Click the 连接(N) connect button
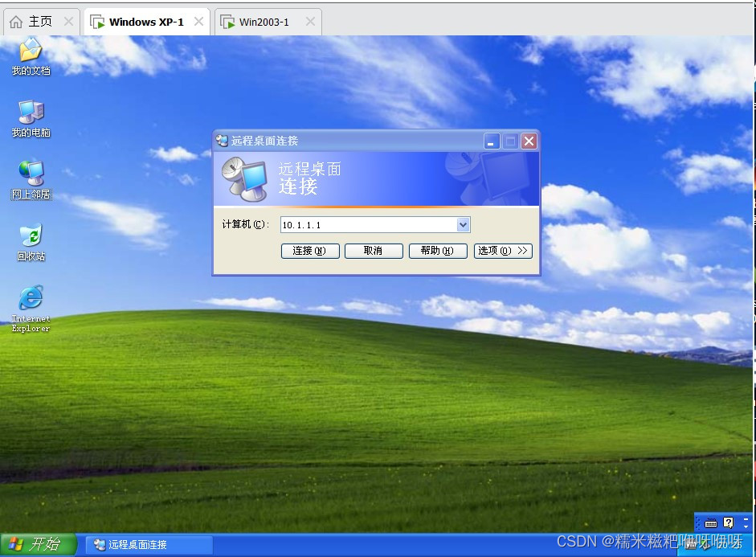The width and height of the screenshot is (756, 557). (310, 251)
